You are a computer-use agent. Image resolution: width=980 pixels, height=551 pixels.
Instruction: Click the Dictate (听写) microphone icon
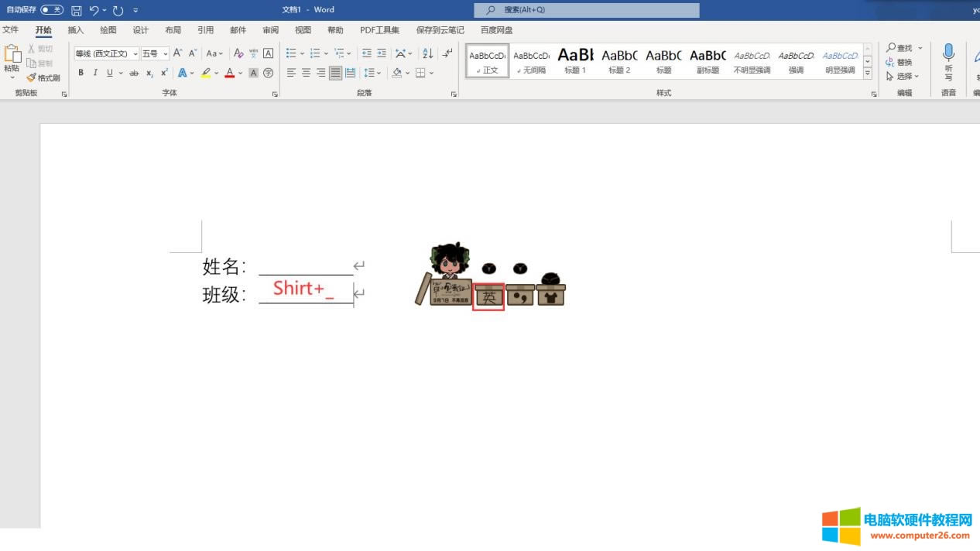pyautogui.click(x=948, y=53)
